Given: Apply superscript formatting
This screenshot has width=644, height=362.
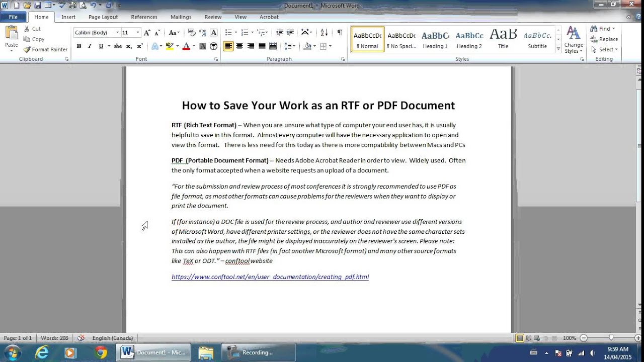Looking at the screenshot, I should click(x=140, y=46).
